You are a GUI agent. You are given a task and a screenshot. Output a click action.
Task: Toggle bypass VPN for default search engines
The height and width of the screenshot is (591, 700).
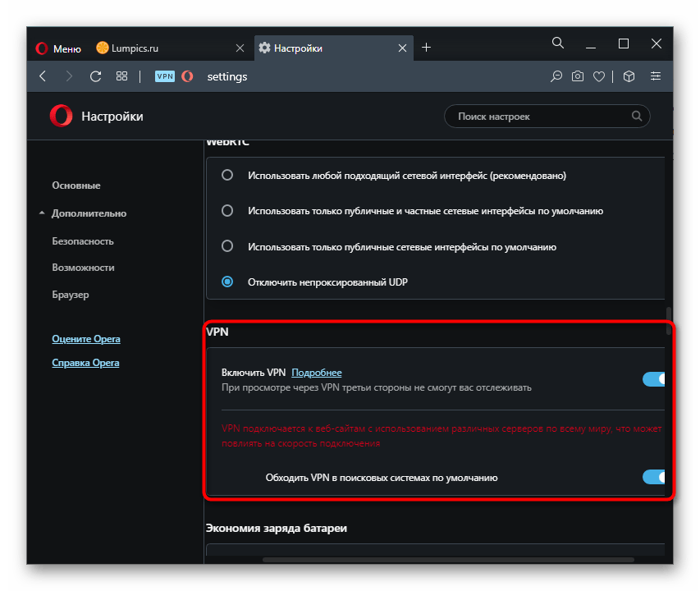click(654, 477)
